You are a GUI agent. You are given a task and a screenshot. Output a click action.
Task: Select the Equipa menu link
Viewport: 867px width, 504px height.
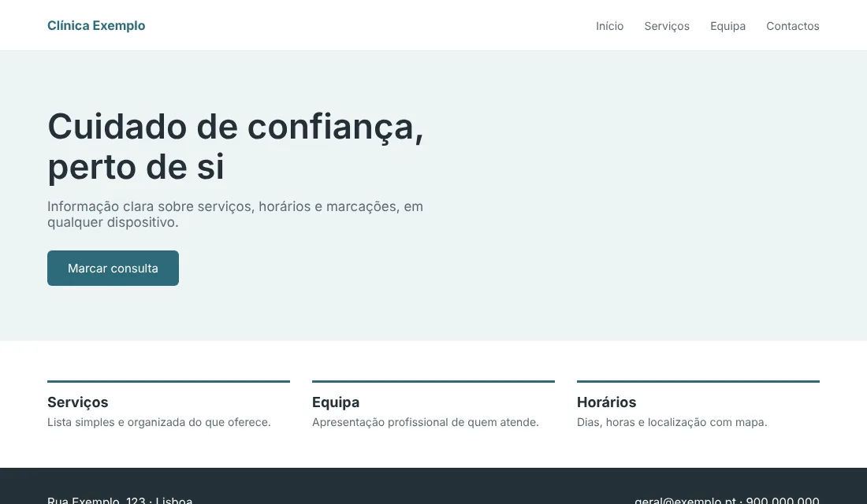(x=727, y=26)
